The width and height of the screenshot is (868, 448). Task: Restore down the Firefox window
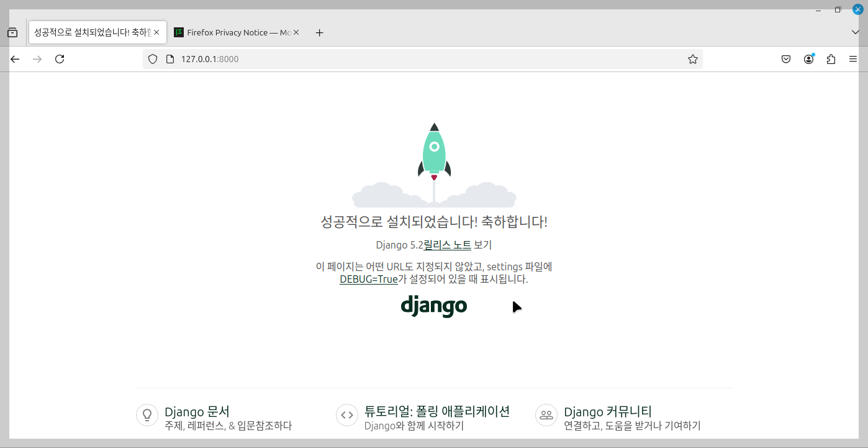pyautogui.click(x=838, y=9)
